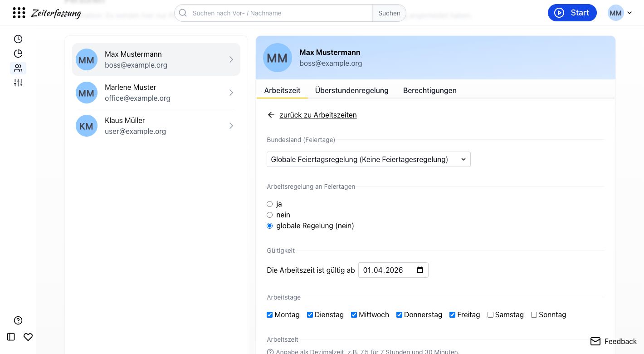
Task: Open the sliders settings sidebar icon
Action: click(x=18, y=83)
